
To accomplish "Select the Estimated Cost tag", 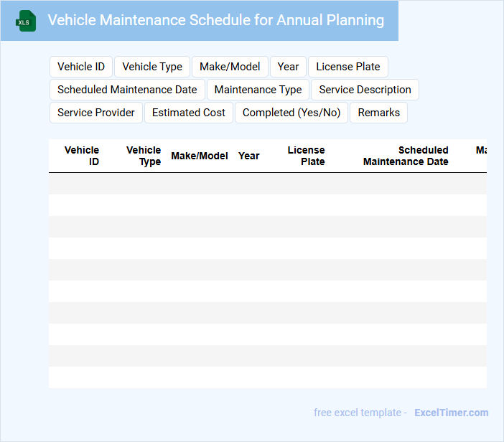I will pyautogui.click(x=189, y=113).
